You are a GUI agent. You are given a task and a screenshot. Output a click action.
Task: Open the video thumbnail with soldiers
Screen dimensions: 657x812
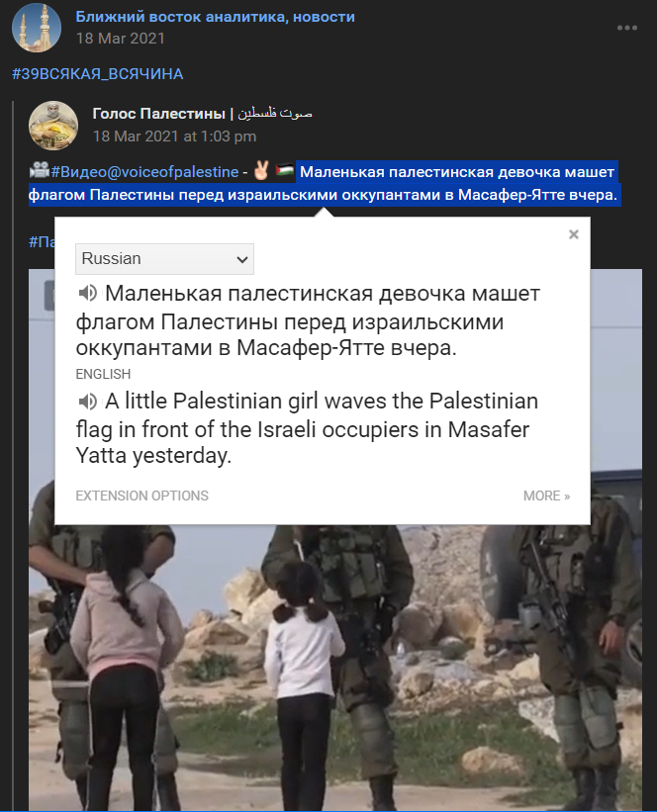coord(335,668)
